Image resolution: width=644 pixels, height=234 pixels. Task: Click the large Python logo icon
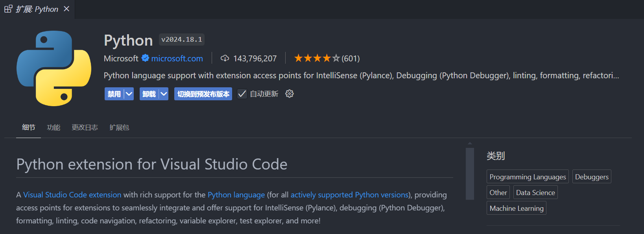coord(54,68)
